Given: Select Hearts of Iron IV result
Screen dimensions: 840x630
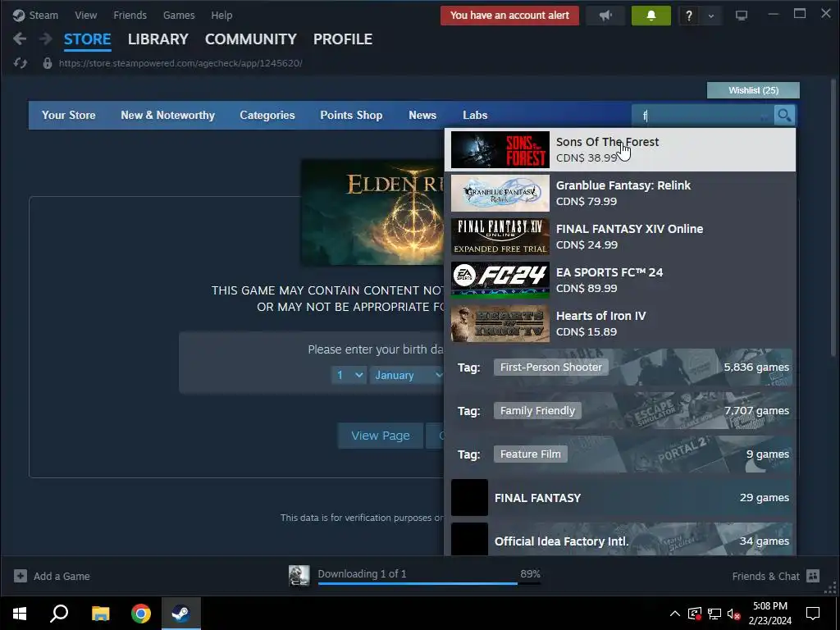Looking at the screenshot, I should pyautogui.click(x=620, y=323).
